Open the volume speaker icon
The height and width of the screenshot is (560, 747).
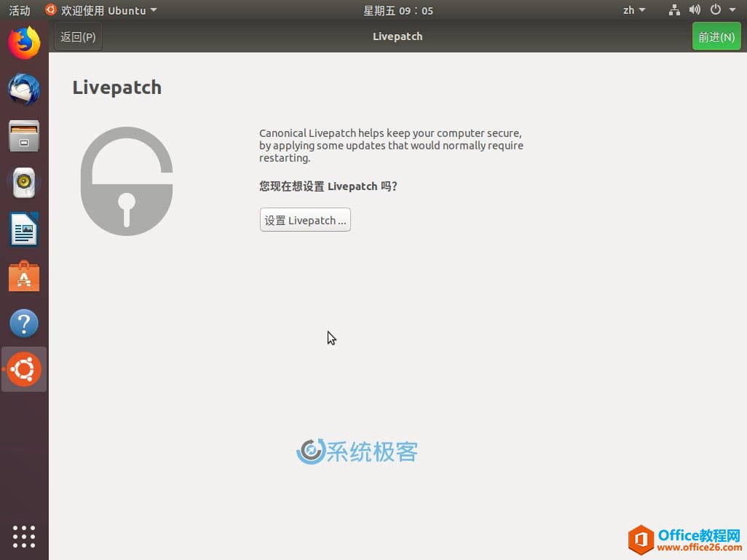(x=695, y=10)
